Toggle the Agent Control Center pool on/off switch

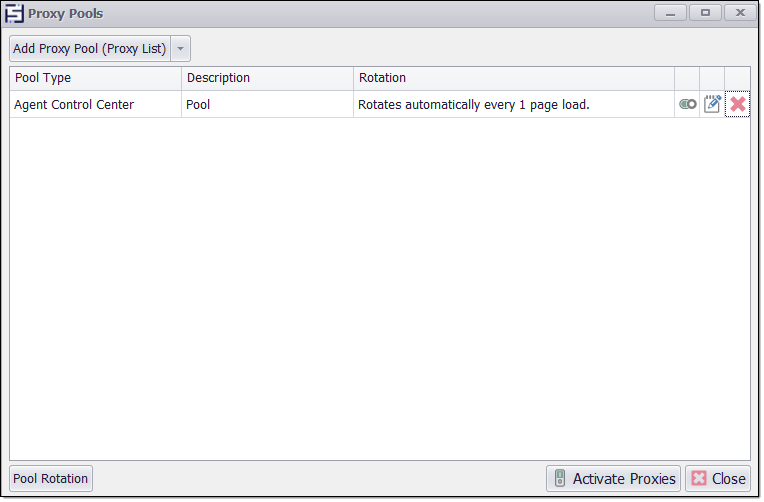pyautogui.click(x=687, y=104)
